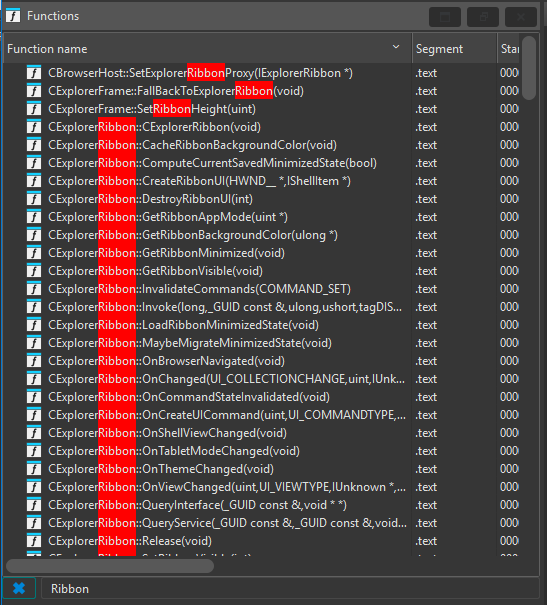Click function icon beside CreateRibbonUI row
This screenshot has height=605, width=547.
tap(34, 181)
